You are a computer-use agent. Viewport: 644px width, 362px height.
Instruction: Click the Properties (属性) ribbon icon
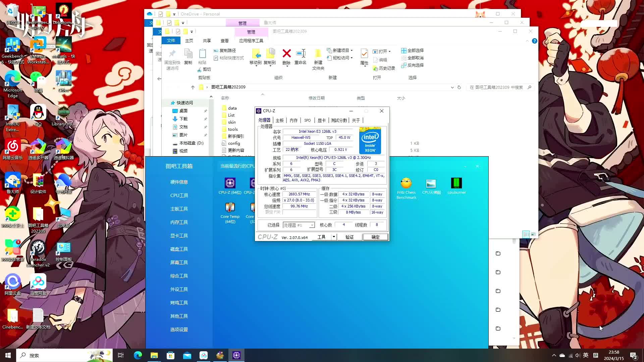364,54
